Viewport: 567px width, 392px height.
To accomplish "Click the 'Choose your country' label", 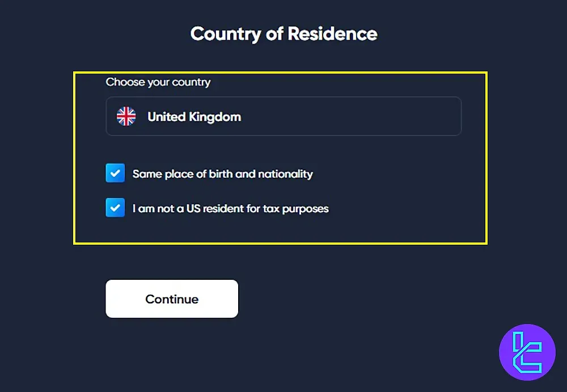I will [158, 82].
